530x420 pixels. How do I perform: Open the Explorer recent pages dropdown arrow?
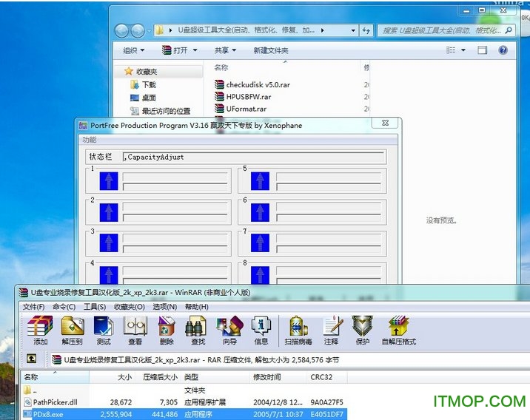tap(149, 31)
